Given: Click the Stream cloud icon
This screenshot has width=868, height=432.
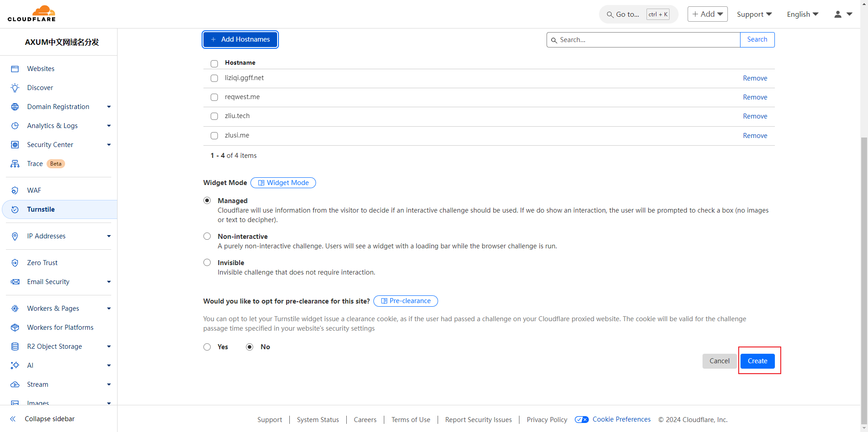Looking at the screenshot, I should [15, 385].
